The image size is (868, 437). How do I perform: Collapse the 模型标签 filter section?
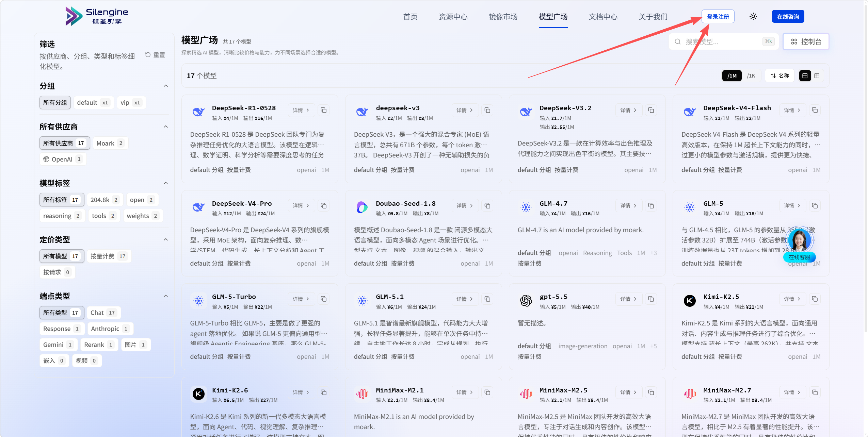pyautogui.click(x=166, y=183)
